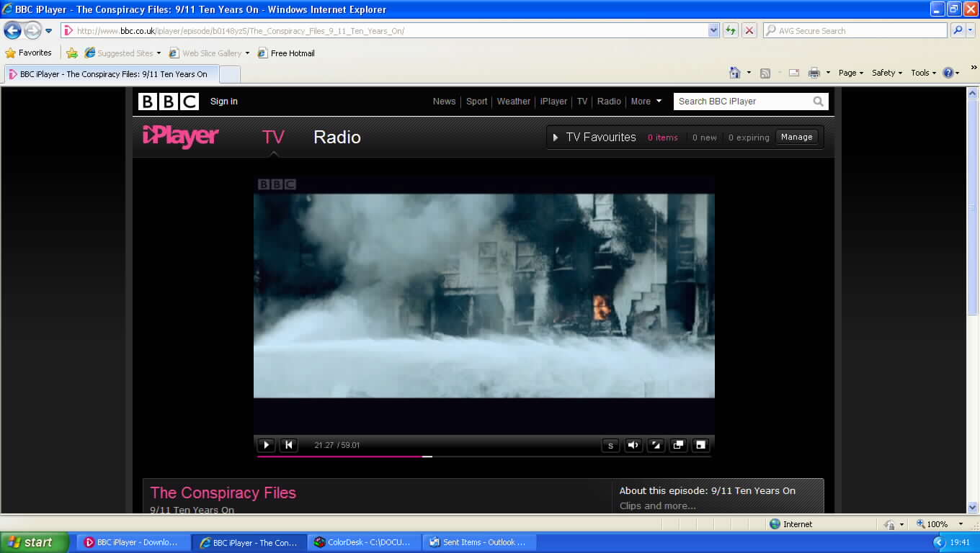980x553 pixels.
Task: Click the video frame showing smoke and fire
Action: click(484, 295)
